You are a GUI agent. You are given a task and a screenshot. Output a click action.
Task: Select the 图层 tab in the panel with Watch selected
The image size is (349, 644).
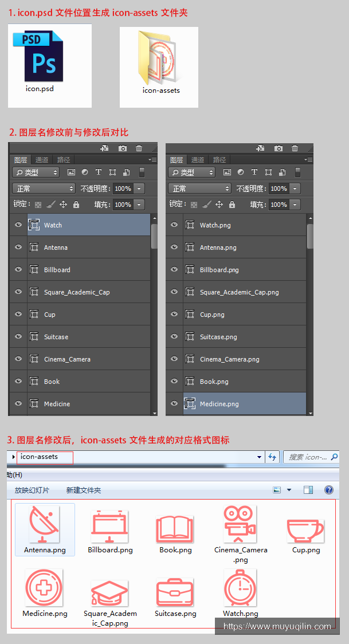21,160
